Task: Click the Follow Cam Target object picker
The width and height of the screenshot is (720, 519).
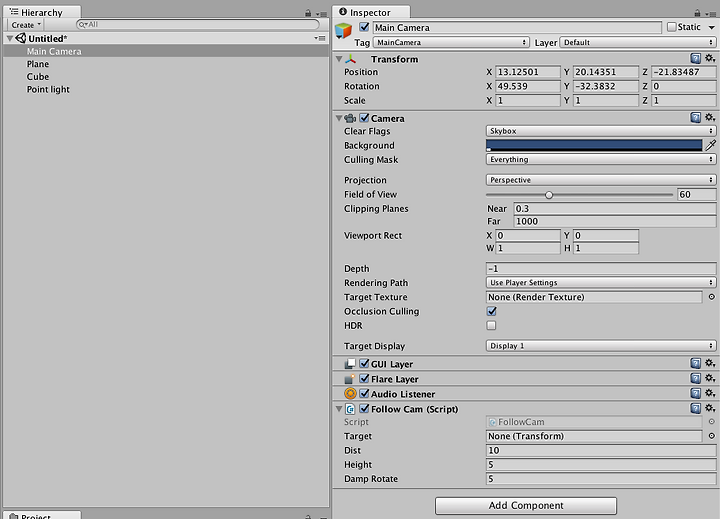Action: pyautogui.click(x=712, y=436)
